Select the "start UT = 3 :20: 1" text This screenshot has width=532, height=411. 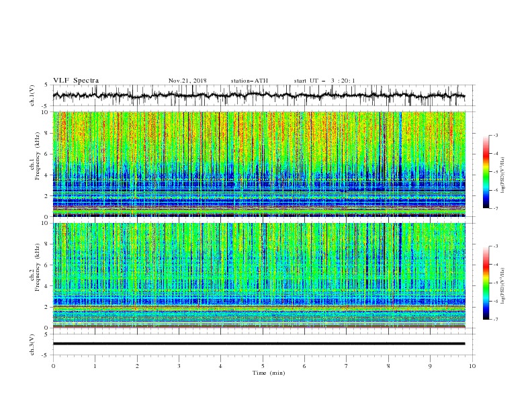click(324, 81)
